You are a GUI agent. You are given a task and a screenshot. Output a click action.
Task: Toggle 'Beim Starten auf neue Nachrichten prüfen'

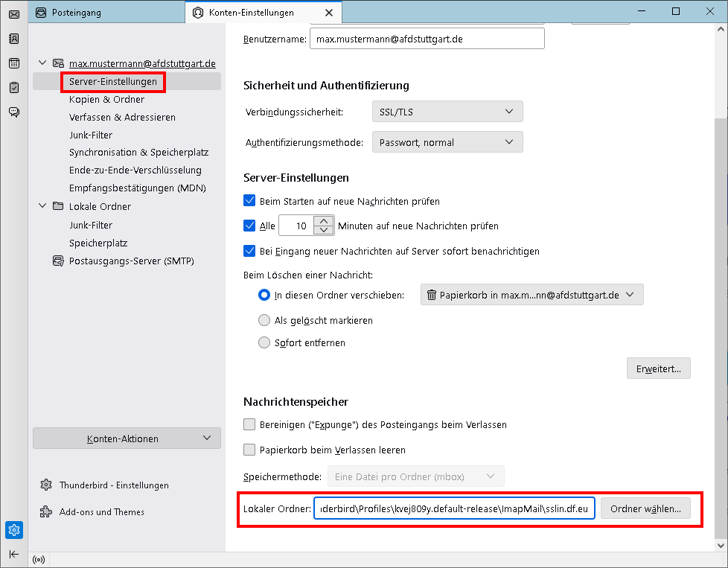click(250, 201)
